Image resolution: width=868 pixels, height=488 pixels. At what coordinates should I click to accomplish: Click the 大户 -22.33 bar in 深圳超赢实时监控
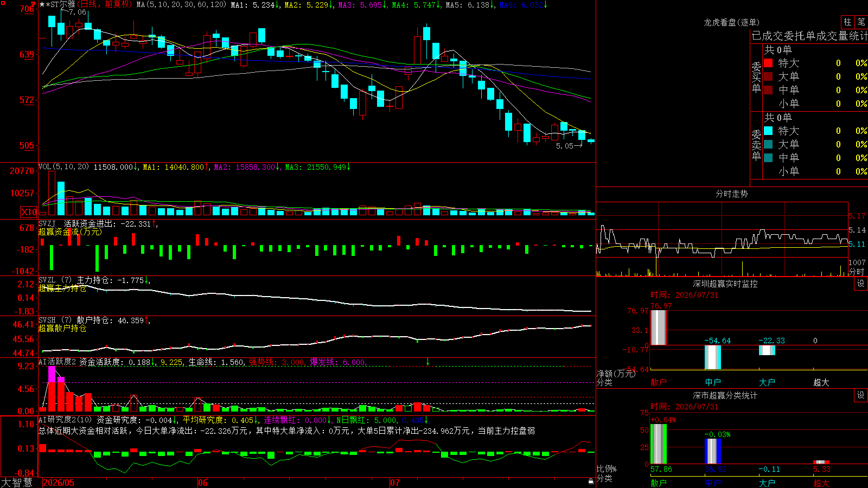[x=767, y=350]
